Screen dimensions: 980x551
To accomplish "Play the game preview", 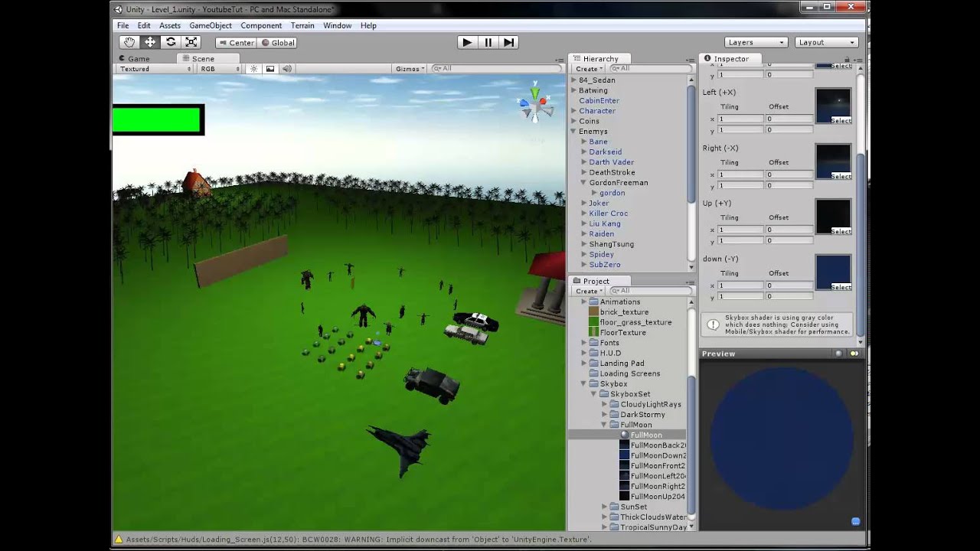I will click(x=467, y=42).
